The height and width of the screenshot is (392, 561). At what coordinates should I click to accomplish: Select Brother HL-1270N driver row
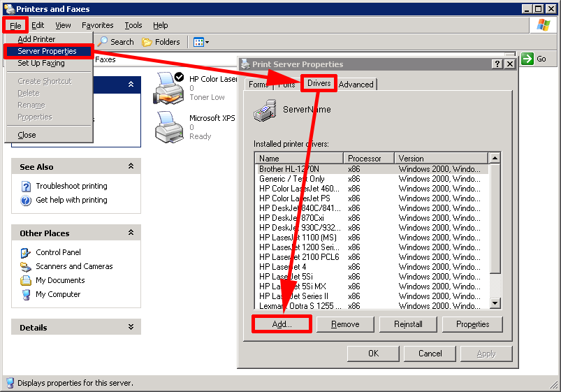[x=372, y=169]
